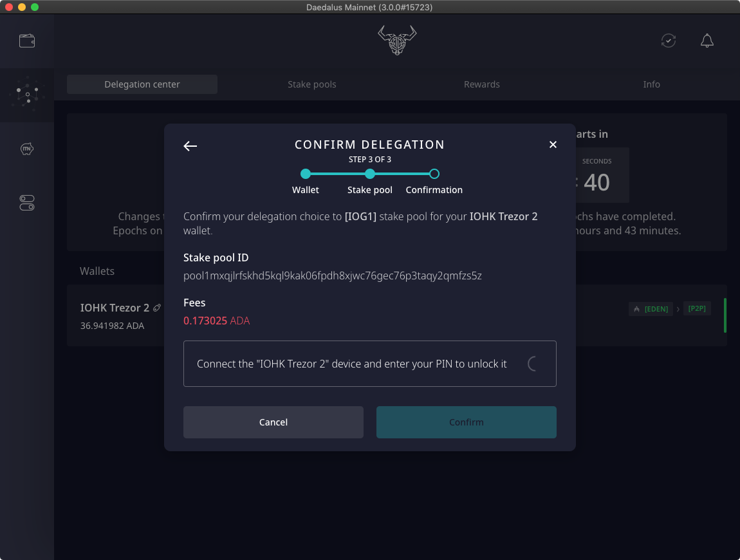Open the Info tab
The height and width of the screenshot is (560, 740).
tap(651, 84)
